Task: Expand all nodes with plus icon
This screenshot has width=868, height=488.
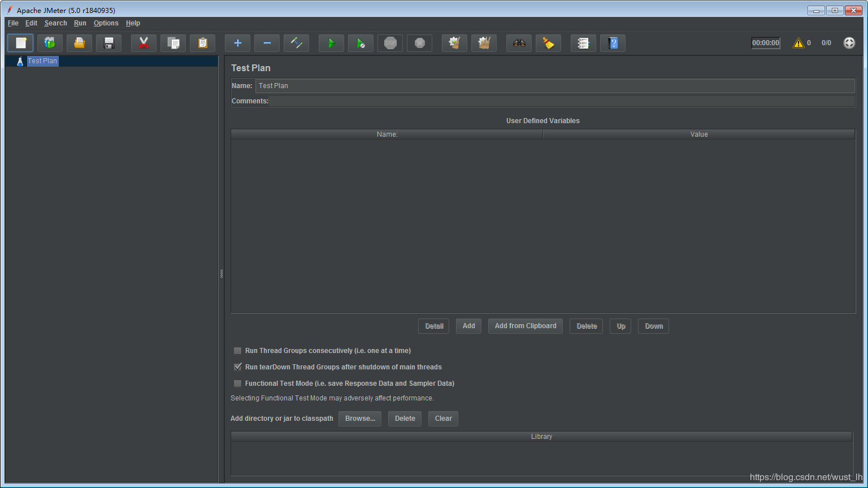Action: pos(237,43)
